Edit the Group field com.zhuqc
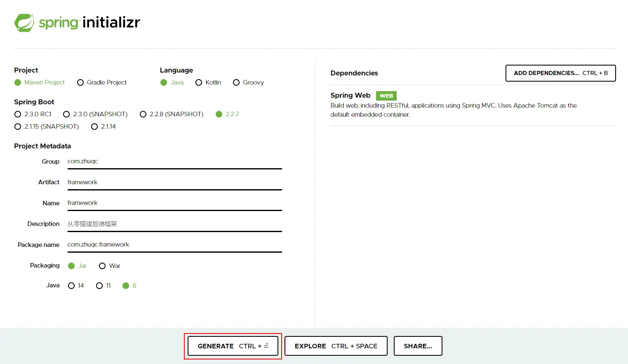The width and height of the screenshot is (628, 364). [x=175, y=162]
